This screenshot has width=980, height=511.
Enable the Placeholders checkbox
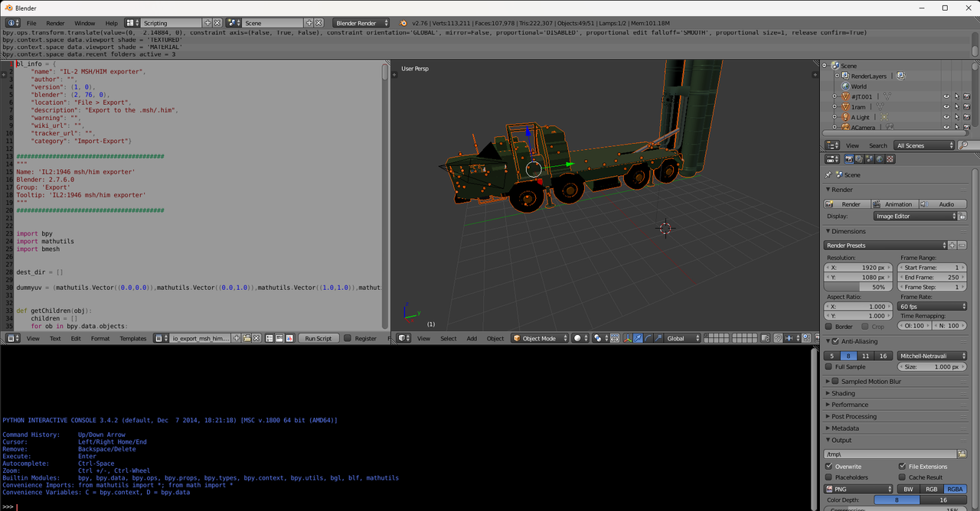pyautogui.click(x=829, y=477)
